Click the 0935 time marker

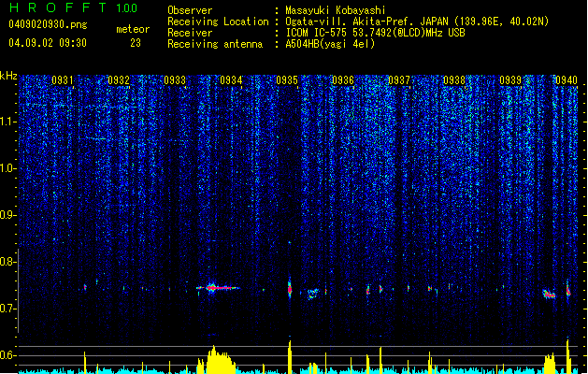point(287,80)
